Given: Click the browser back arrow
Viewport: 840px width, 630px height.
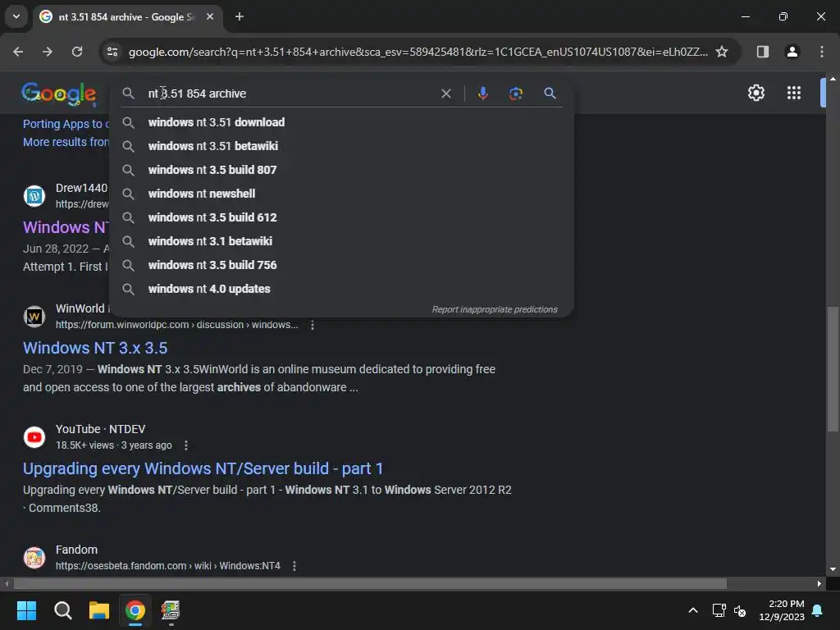Looking at the screenshot, I should pos(18,52).
